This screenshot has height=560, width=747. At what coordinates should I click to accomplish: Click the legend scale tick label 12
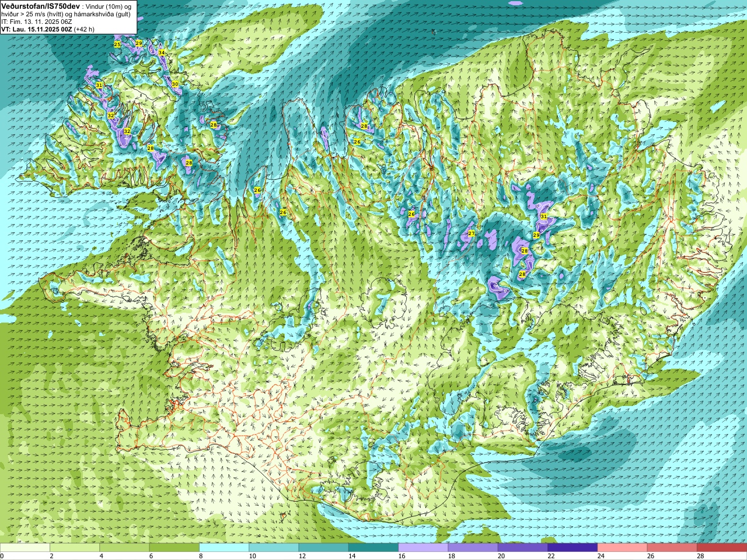[302, 556]
